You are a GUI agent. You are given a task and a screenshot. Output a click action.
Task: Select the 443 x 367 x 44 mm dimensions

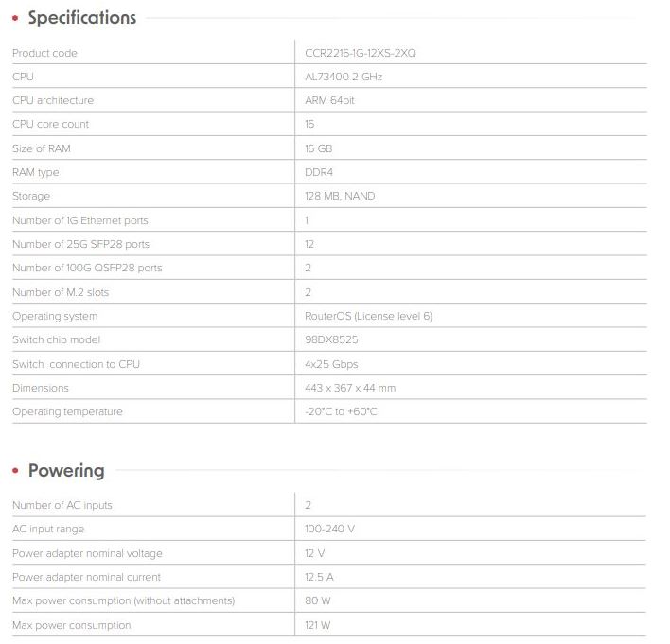[350, 388]
